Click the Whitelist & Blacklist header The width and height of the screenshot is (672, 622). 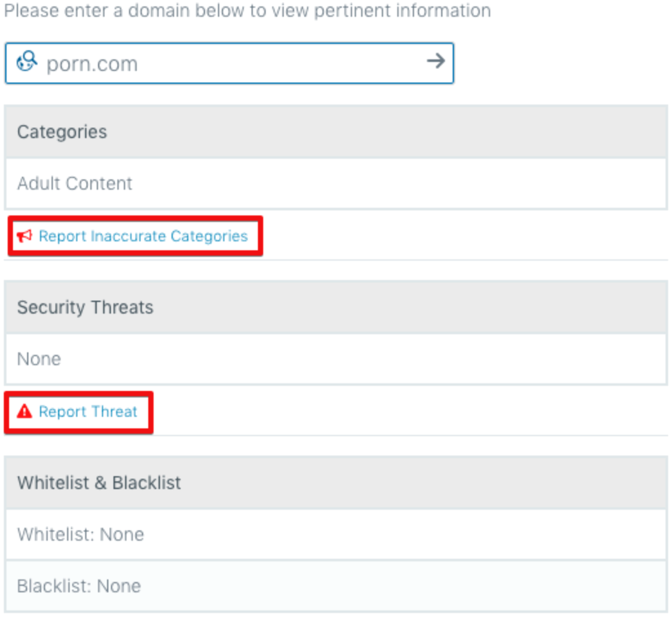(336, 483)
